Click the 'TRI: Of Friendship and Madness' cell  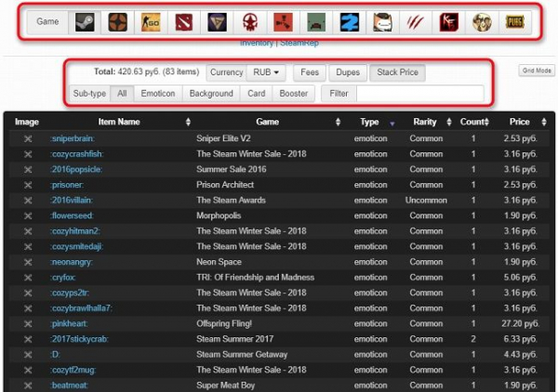coord(255,278)
